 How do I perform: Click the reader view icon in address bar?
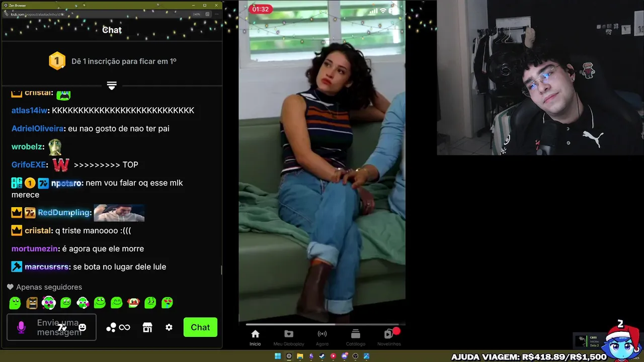click(x=208, y=14)
